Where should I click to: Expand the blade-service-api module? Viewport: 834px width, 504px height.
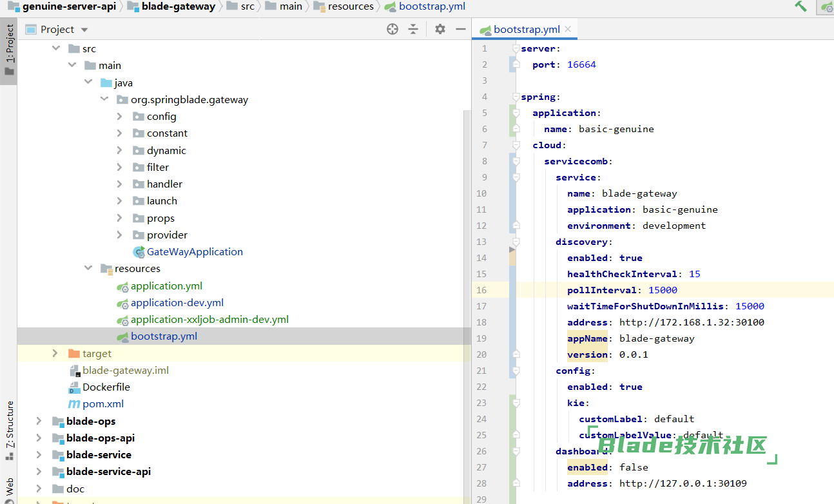[x=39, y=471]
